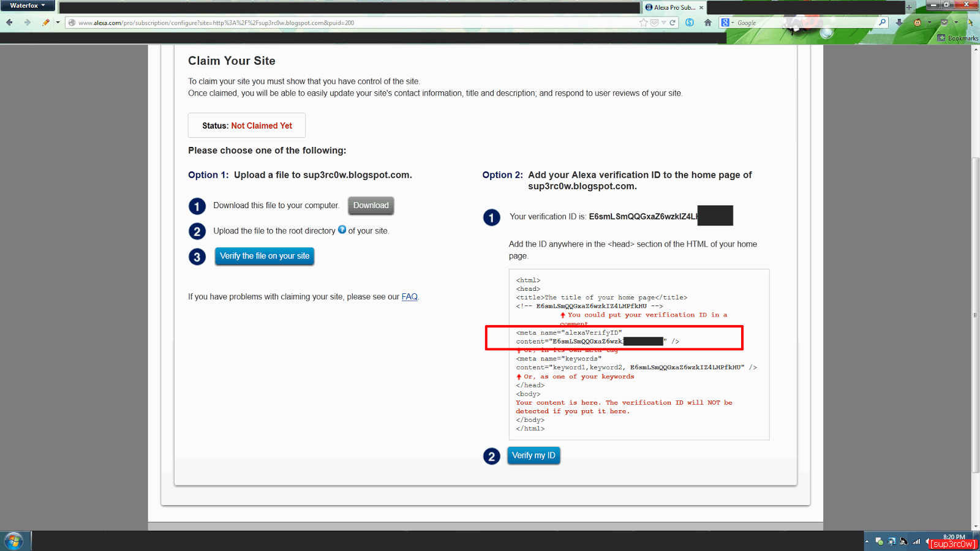Click the globe site identity icon

click(72, 23)
